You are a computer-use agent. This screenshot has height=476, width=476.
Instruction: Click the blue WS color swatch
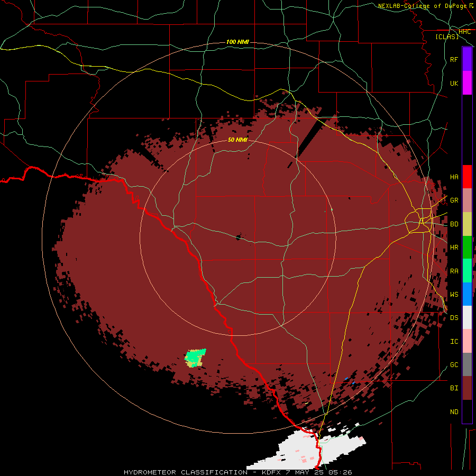click(x=467, y=294)
